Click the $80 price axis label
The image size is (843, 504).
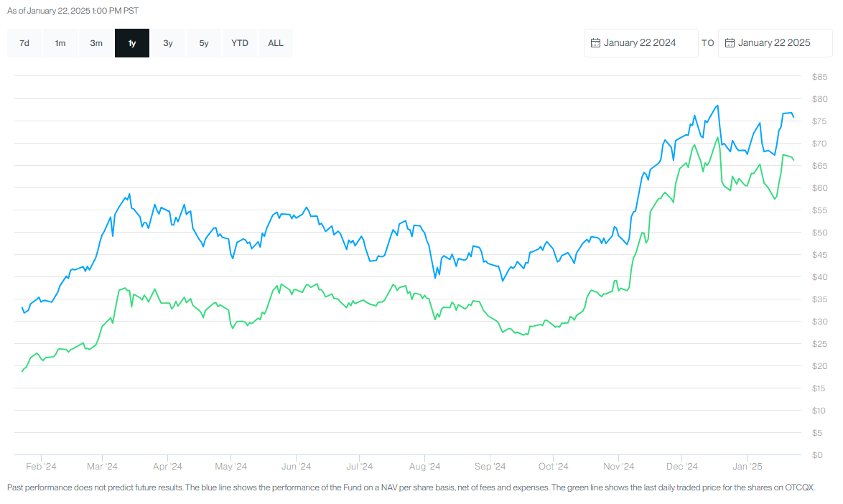pyautogui.click(x=819, y=98)
